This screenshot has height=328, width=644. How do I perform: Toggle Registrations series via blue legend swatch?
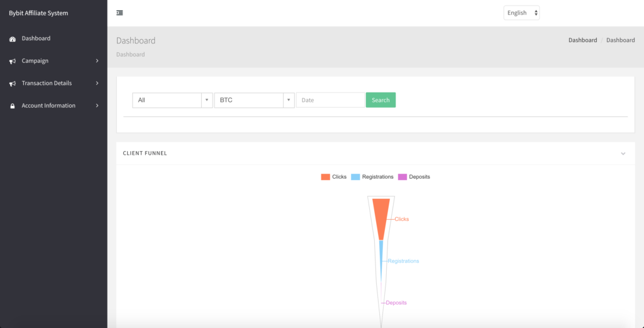click(x=356, y=177)
